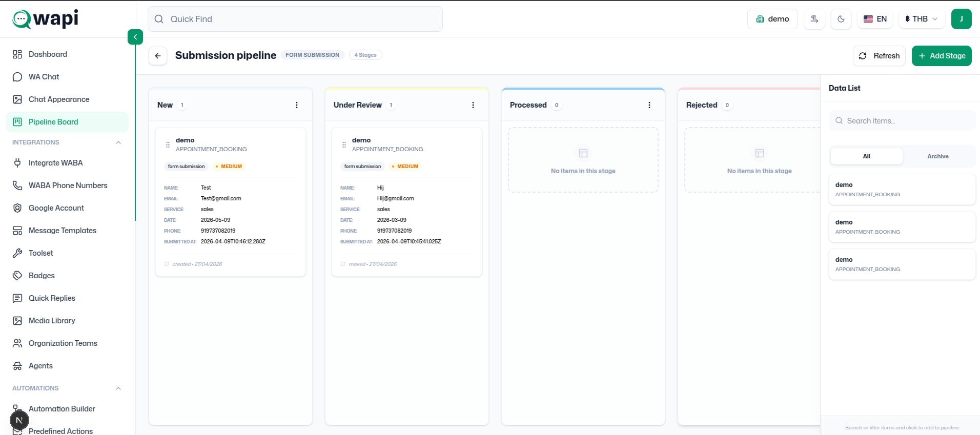
Task: Open the user avatar J menu
Action: 962,19
